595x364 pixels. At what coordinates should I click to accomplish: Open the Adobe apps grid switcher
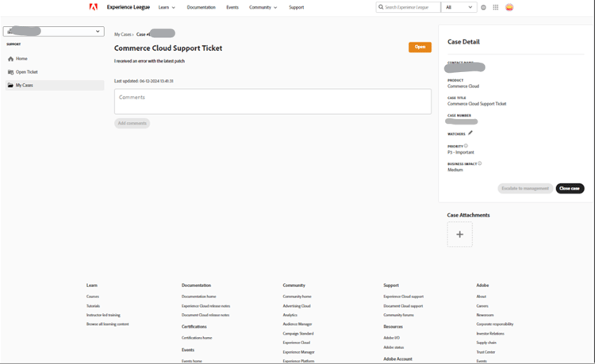(x=496, y=8)
